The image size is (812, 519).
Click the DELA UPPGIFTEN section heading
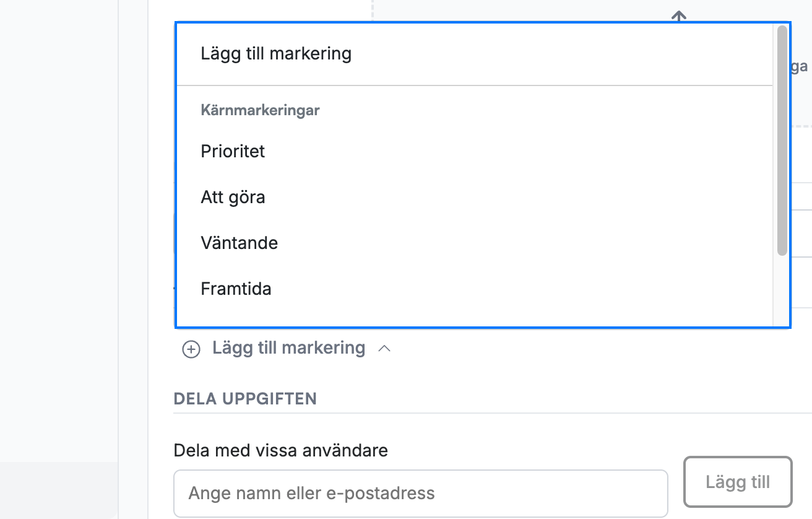click(245, 398)
